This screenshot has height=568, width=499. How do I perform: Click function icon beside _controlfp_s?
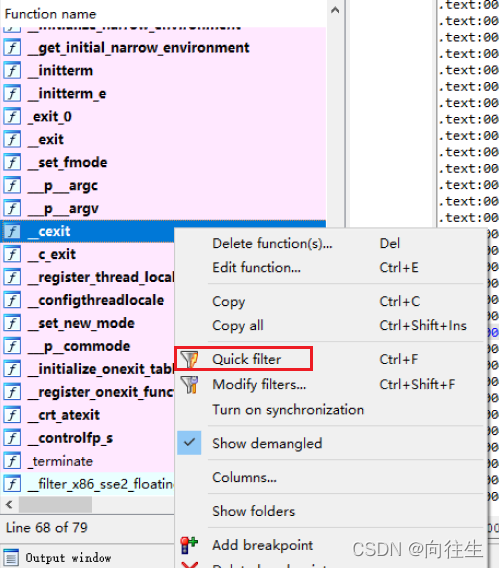click(12, 438)
